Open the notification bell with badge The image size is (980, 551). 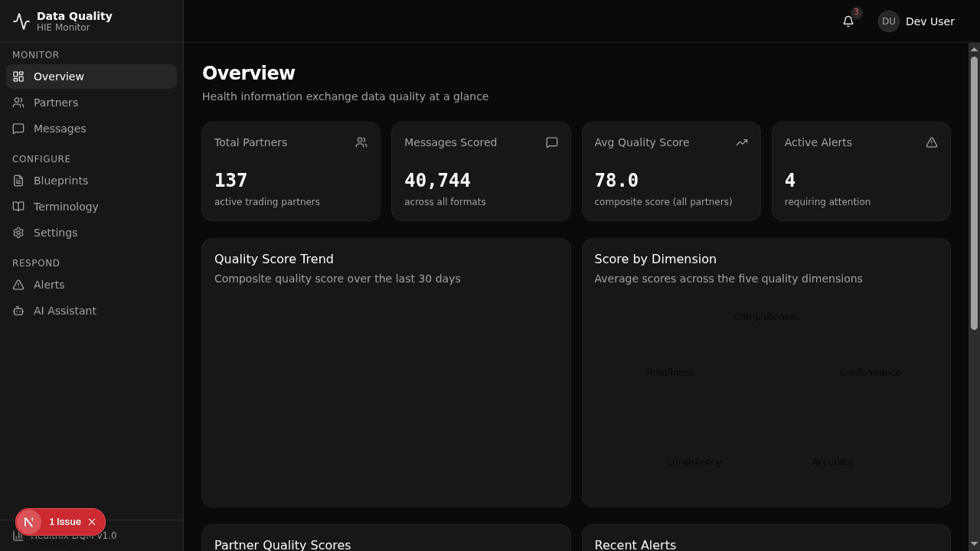click(x=848, y=21)
